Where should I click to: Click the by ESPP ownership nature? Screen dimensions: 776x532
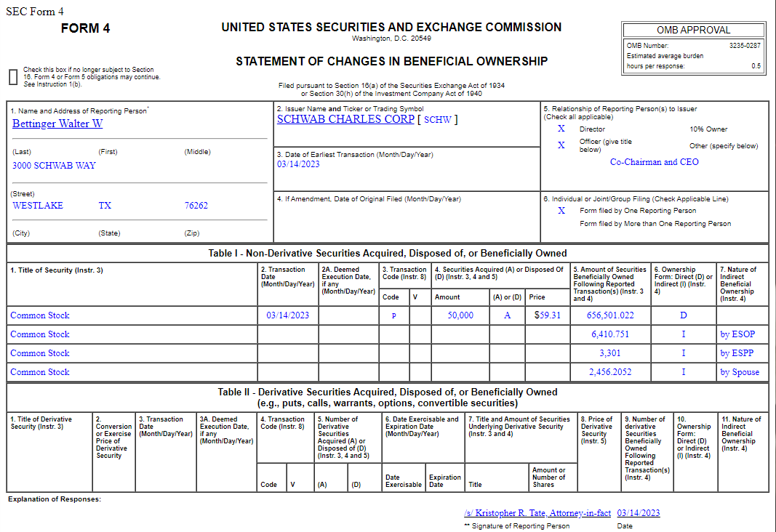coord(737,353)
